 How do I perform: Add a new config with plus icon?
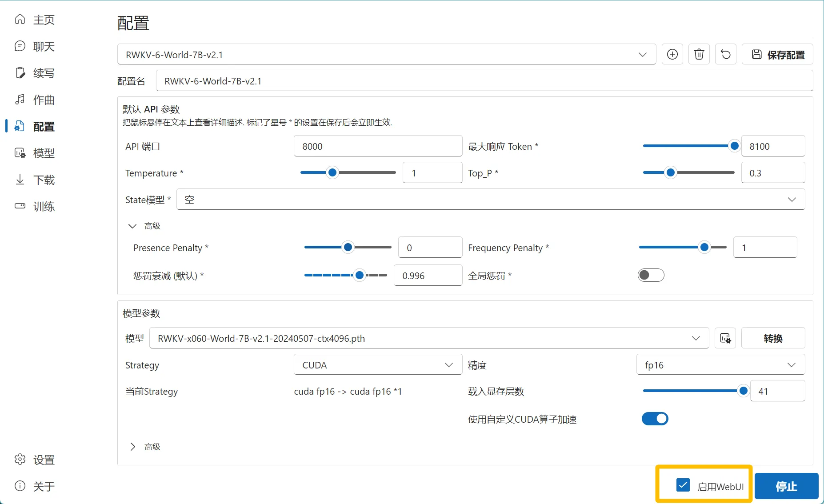click(x=672, y=54)
